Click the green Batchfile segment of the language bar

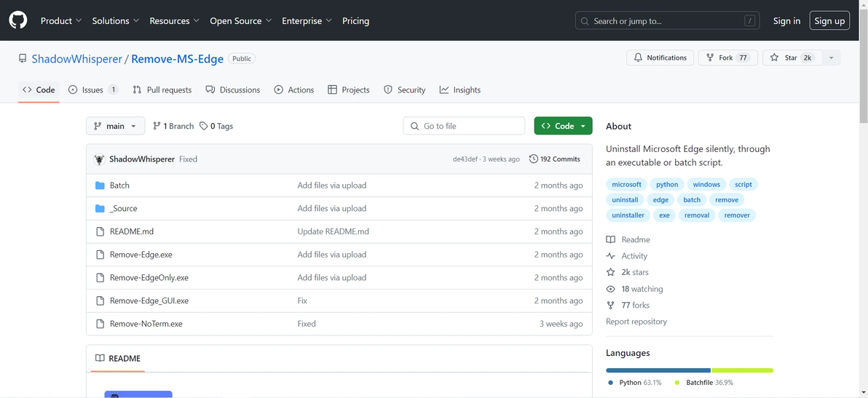click(x=742, y=370)
